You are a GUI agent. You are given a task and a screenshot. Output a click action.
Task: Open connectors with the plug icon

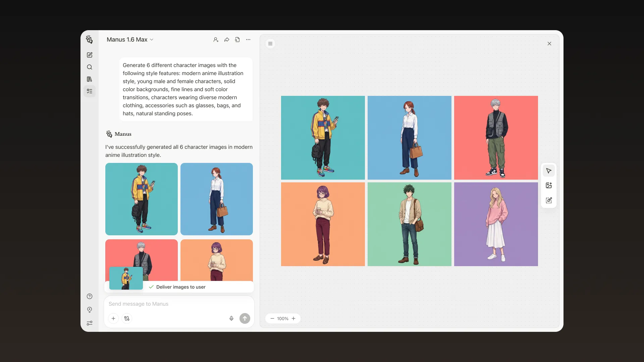tap(126, 318)
